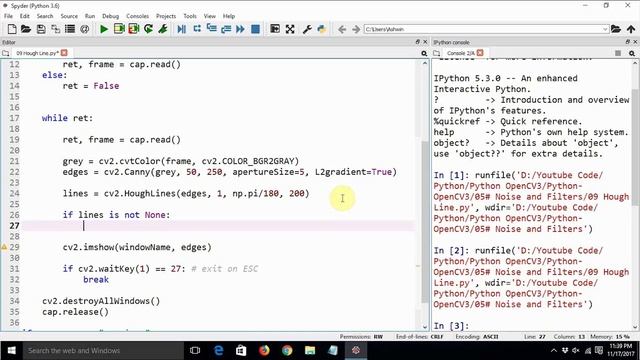
Task: Close the IPython console pane
Action: click(x=635, y=42)
